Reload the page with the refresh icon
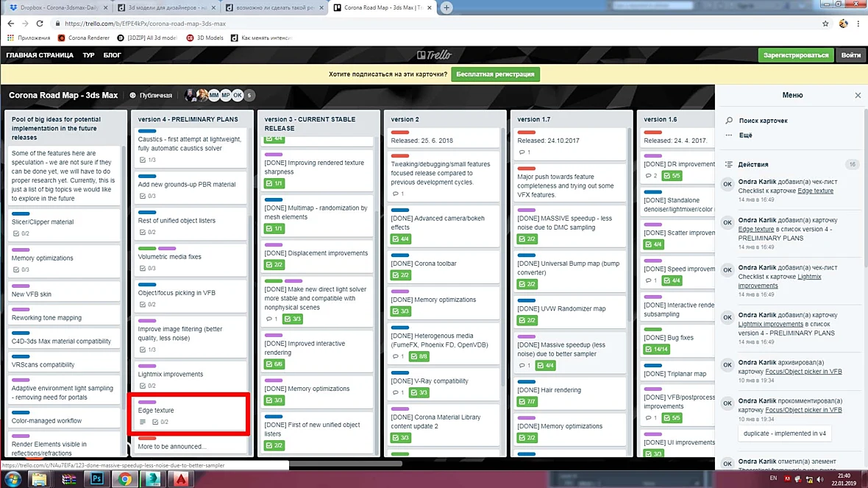 coord(39,24)
